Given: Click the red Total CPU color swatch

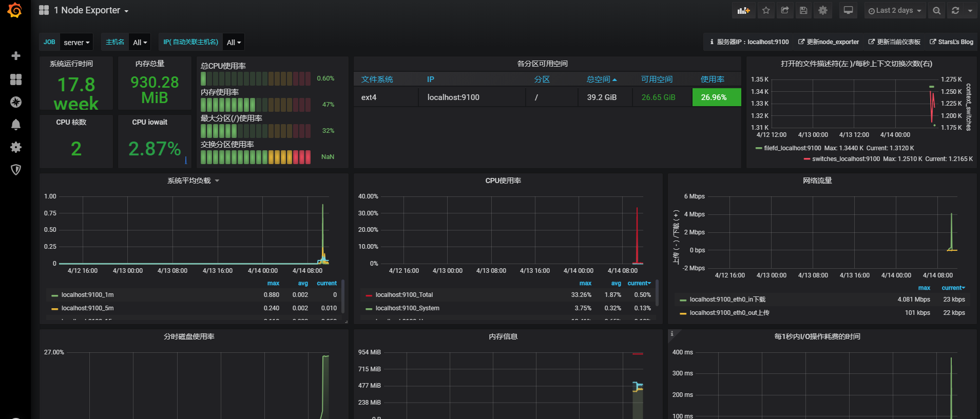Looking at the screenshot, I should (x=369, y=295).
